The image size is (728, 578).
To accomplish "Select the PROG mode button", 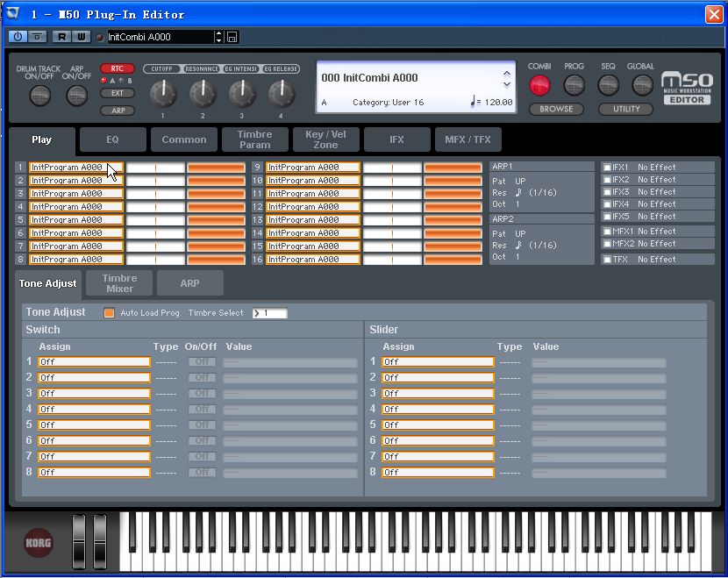I will (x=574, y=85).
